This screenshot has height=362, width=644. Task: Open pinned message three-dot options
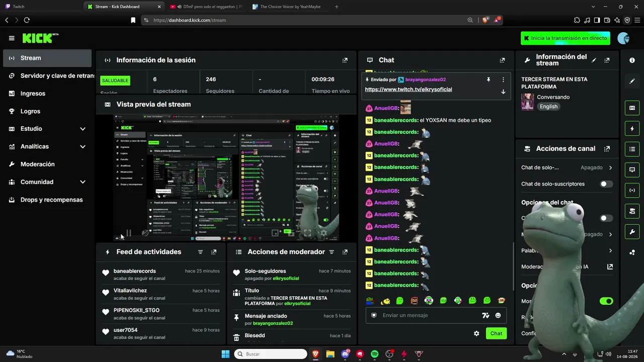click(x=503, y=79)
